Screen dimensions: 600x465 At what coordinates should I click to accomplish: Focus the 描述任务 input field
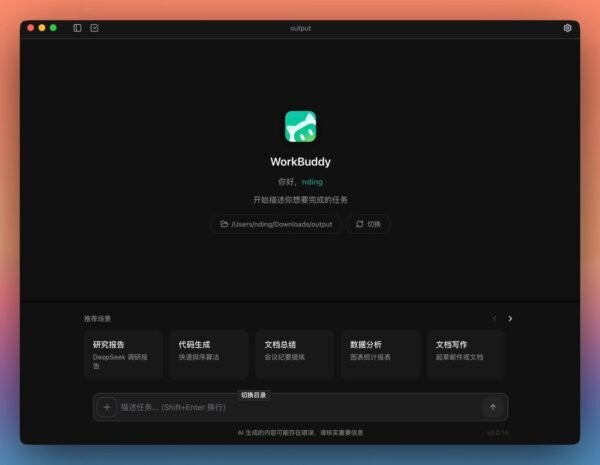[x=300, y=407]
